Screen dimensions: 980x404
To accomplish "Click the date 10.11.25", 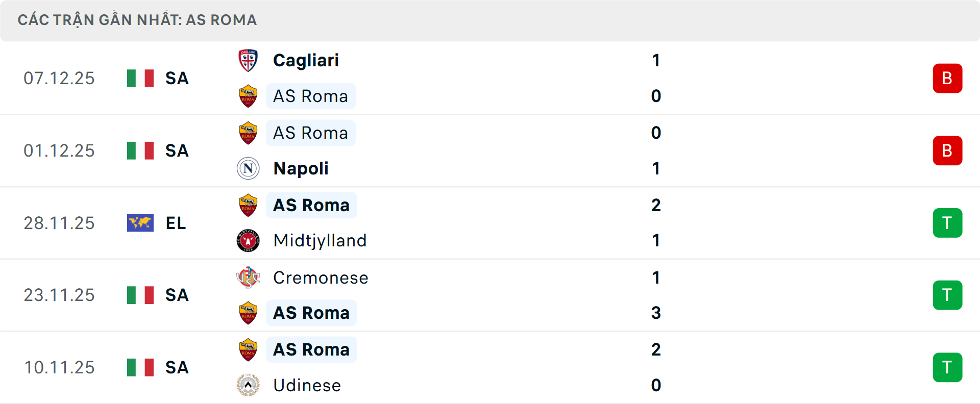I will pyautogui.click(x=59, y=367).
